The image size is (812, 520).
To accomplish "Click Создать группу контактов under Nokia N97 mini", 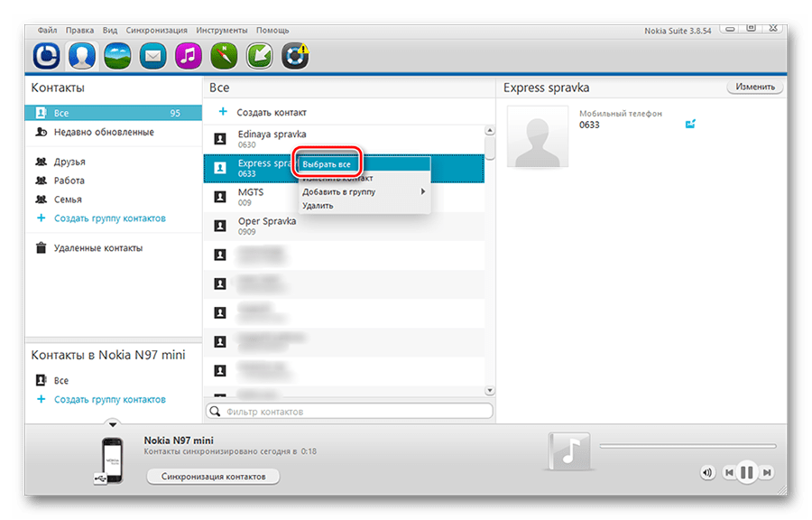I will [110, 399].
